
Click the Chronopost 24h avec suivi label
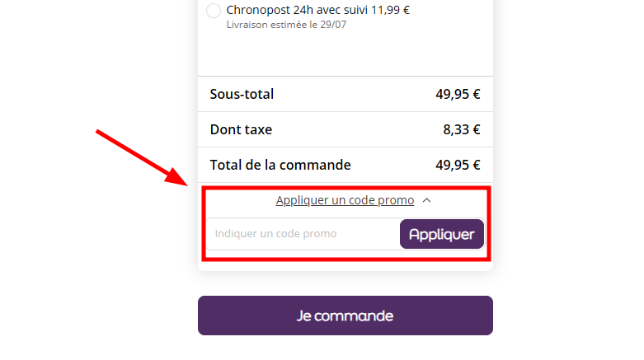[x=298, y=11]
